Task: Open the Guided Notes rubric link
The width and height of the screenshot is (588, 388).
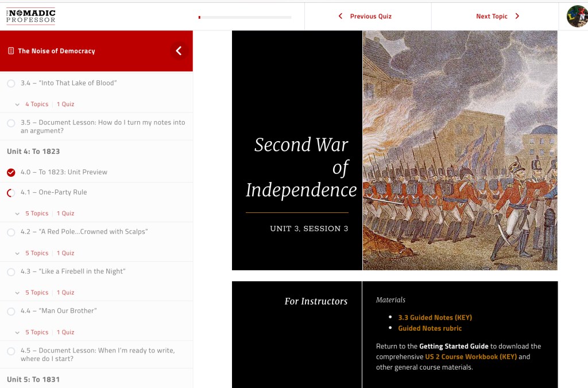Action: click(x=430, y=328)
